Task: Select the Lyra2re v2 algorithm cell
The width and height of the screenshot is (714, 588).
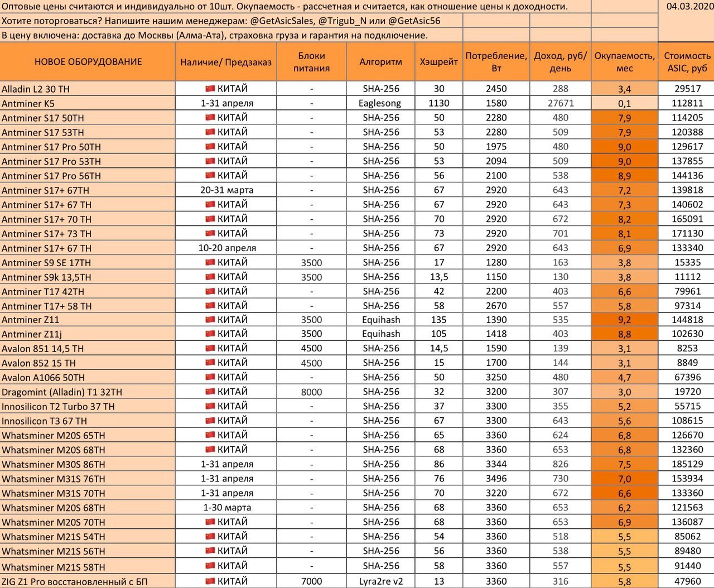Action: 381,581
